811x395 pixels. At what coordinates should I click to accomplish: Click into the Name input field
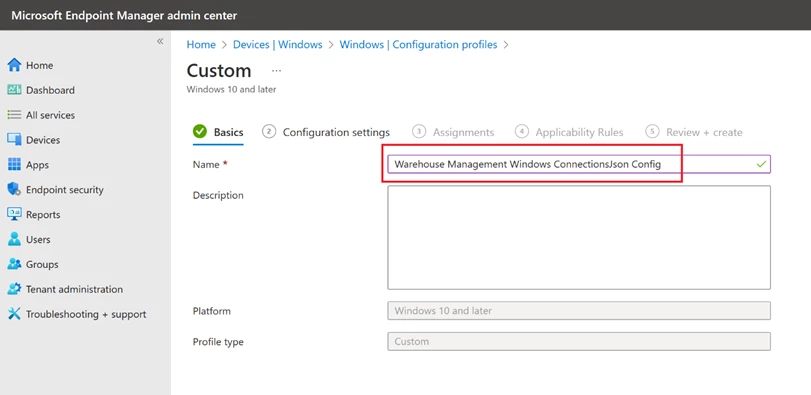[x=579, y=164]
